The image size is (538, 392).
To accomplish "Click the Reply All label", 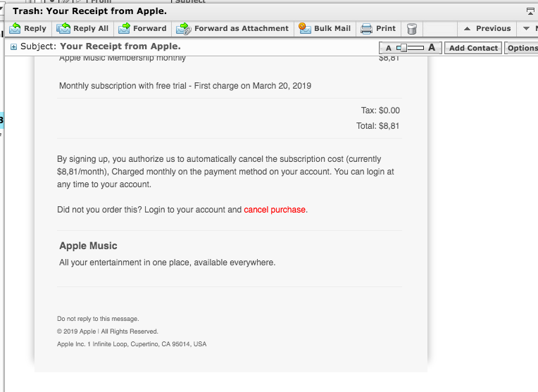I will click(x=91, y=28).
